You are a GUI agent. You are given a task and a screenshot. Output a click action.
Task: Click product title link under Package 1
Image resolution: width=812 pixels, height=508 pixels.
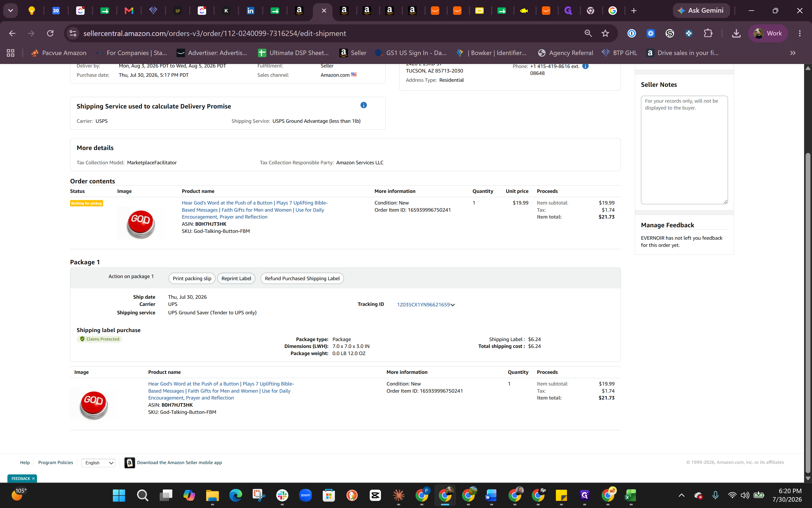[x=221, y=391]
